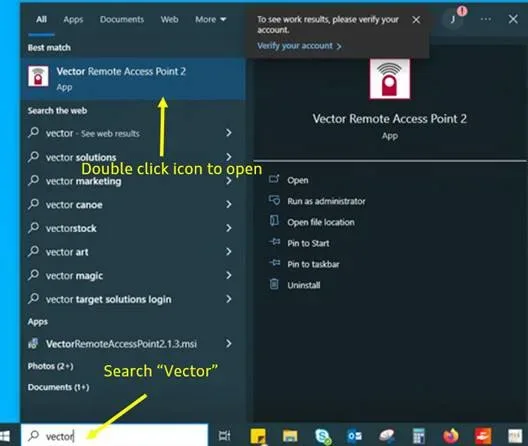Click the Uninstall trash icon
The height and width of the screenshot is (446, 528).
(274, 284)
